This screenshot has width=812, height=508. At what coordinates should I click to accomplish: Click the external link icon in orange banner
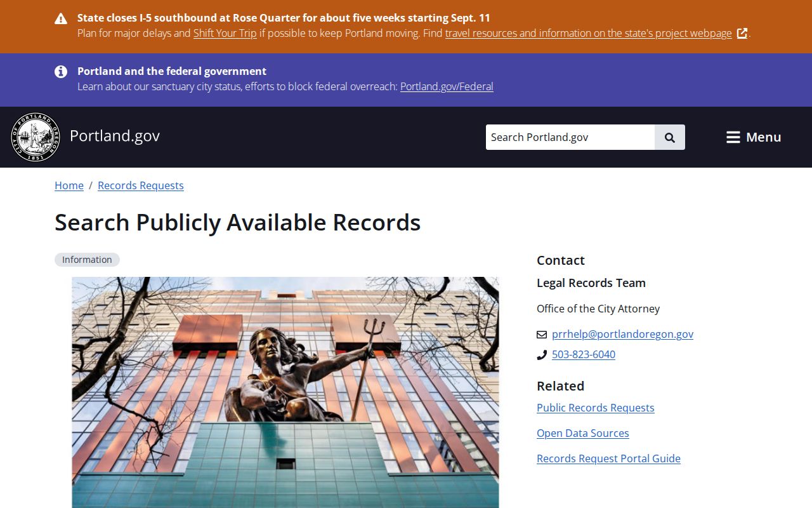tap(742, 33)
